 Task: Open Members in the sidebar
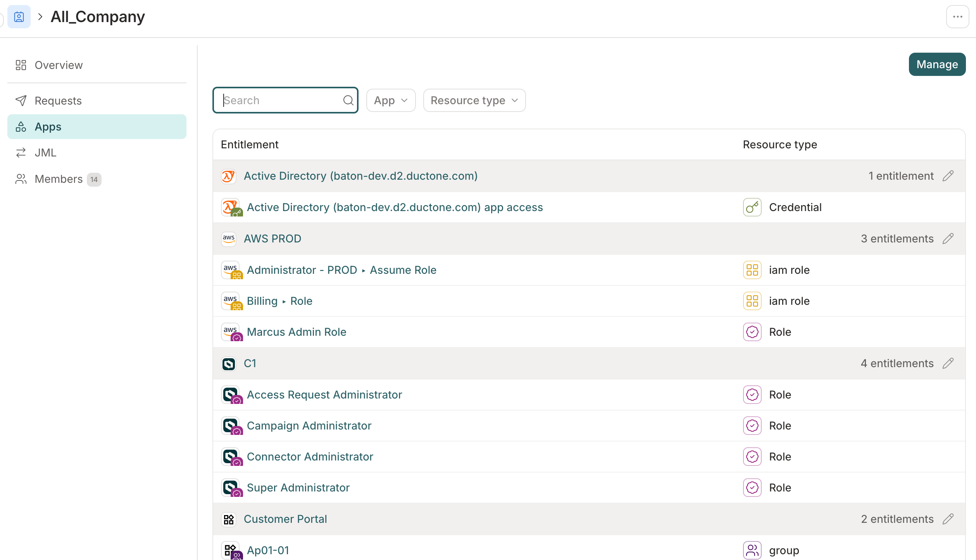tap(97, 179)
